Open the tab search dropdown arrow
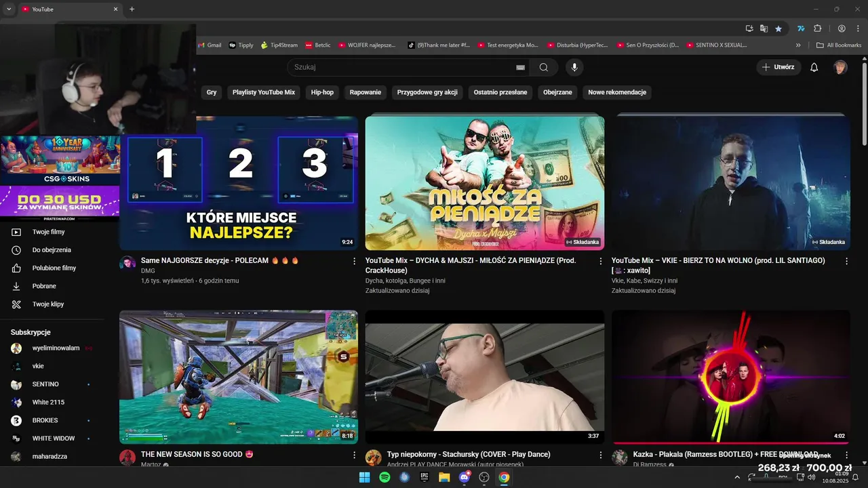The height and width of the screenshot is (488, 868). tap(7, 9)
